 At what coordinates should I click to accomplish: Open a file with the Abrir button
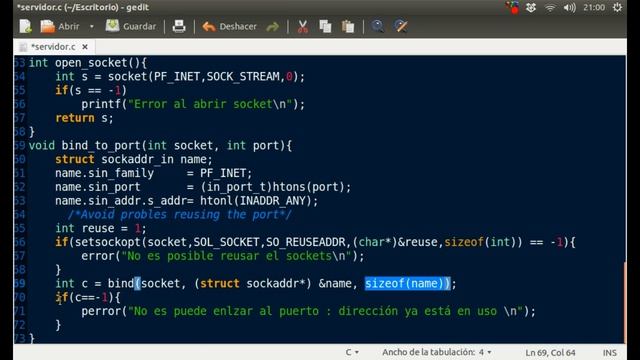pyautogui.click(x=60, y=27)
